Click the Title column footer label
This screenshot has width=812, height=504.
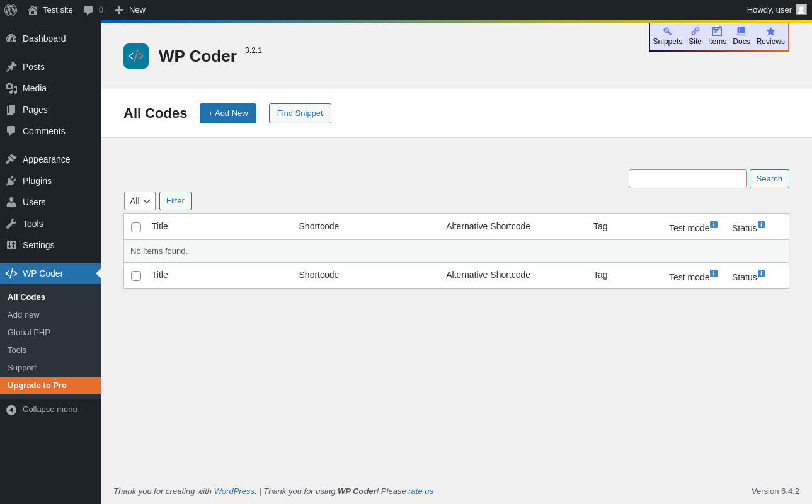[160, 275]
